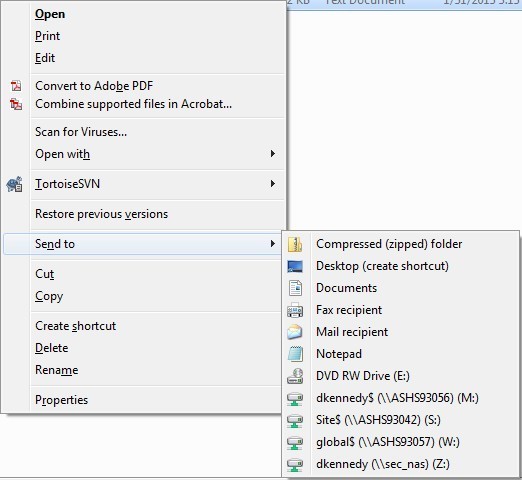Image resolution: width=522 pixels, height=480 pixels.
Task: Expand the TortoiseSVN submenu arrow
Action: click(273, 184)
